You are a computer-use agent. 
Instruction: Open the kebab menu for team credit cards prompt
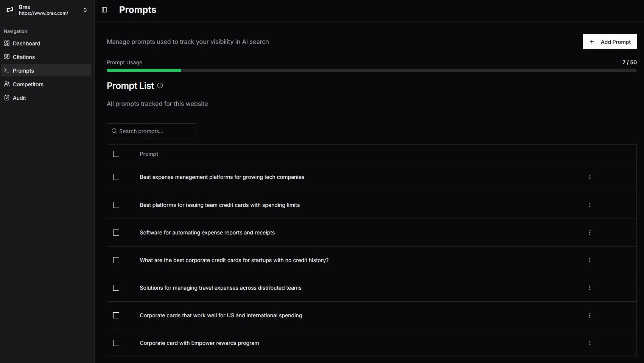click(x=590, y=205)
